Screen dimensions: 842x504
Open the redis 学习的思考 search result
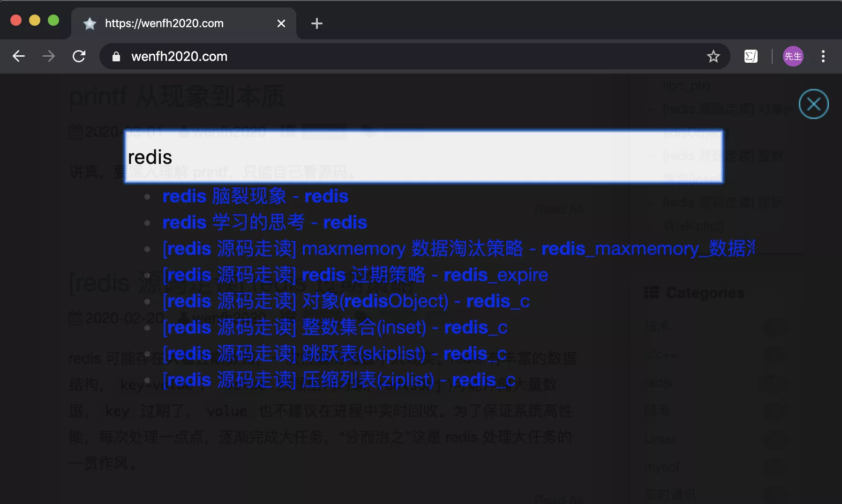[x=264, y=222]
